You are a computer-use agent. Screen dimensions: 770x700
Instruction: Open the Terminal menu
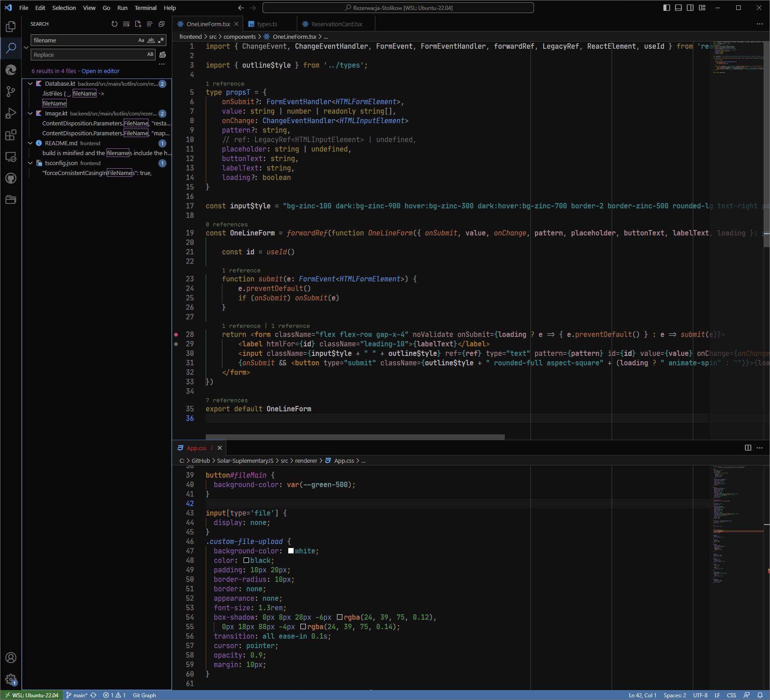[145, 8]
